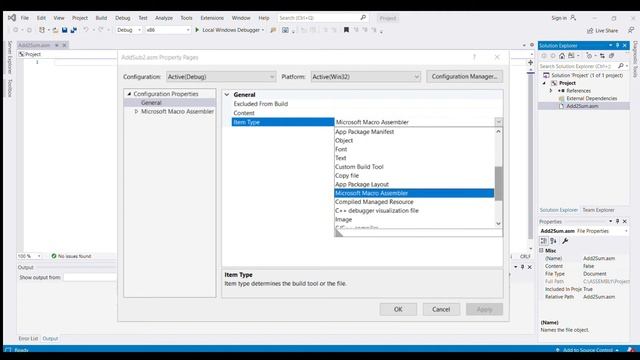Open the Platform dropdown
This screenshot has height=360, width=640.
[366, 77]
